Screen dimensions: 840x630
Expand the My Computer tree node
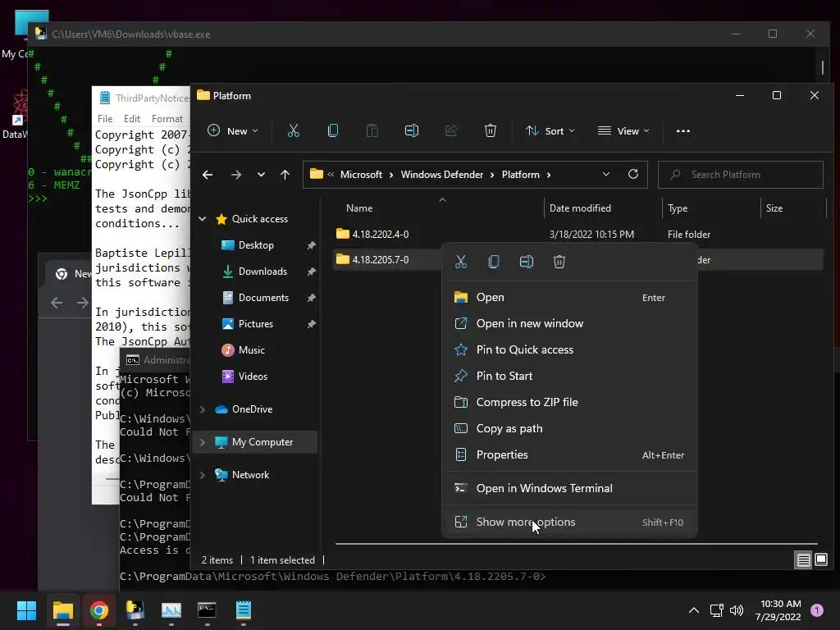click(x=203, y=442)
